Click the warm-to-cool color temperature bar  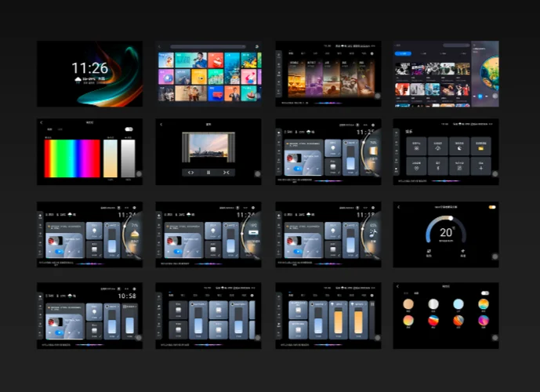(x=111, y=158)
